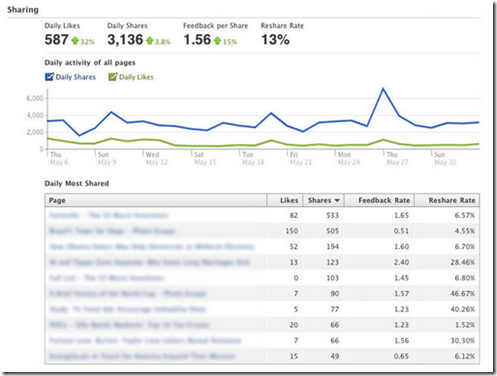Click the Fri May 21 axis label
Image resolution: width=497 pixels, height=376 pixels.
pos(301,158)
